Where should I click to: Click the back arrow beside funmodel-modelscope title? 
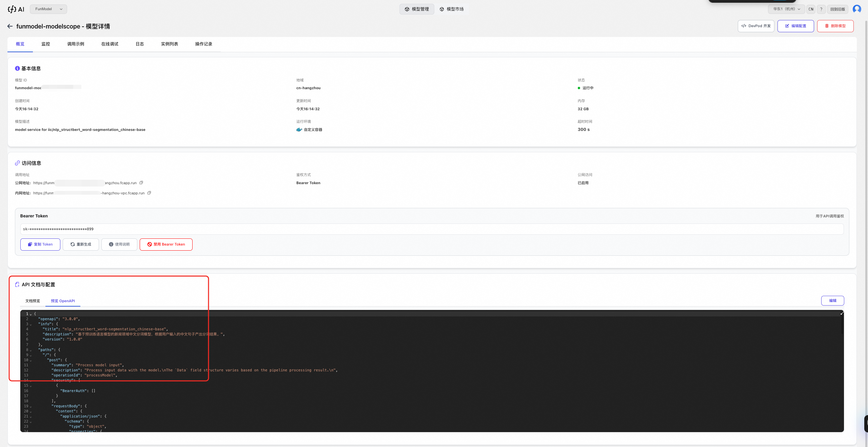(x=10, y=26)
